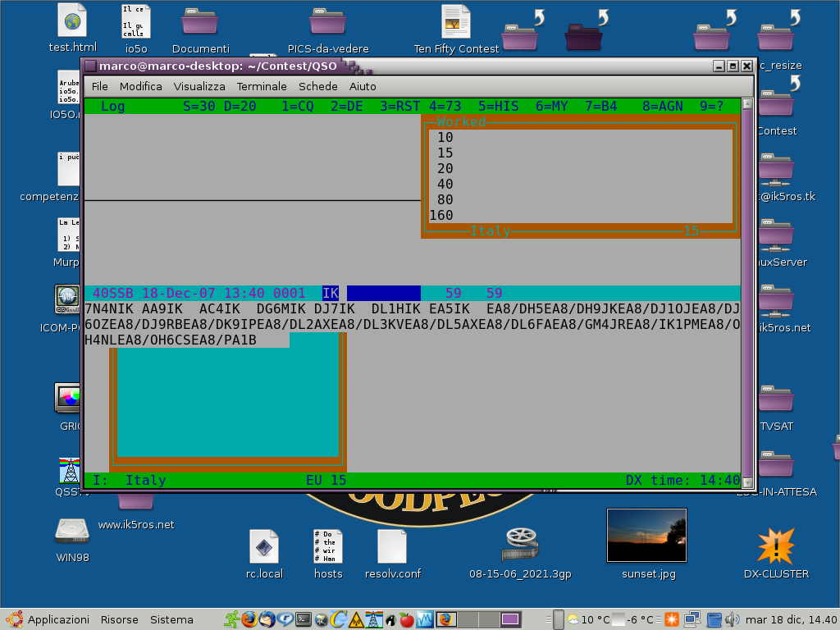The image size is (840, 630).
Task: Open the 08-15-06_2021.3gp video file
Action: 519,545
